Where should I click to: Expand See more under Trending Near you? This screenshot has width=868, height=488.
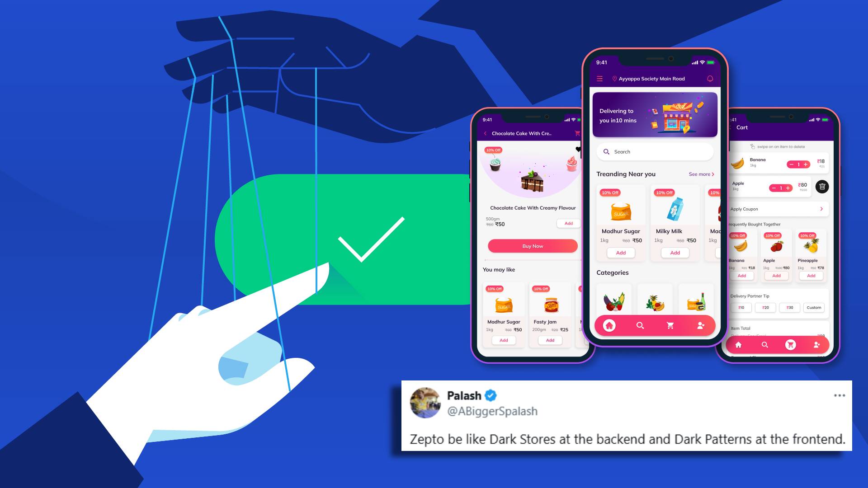701,174
